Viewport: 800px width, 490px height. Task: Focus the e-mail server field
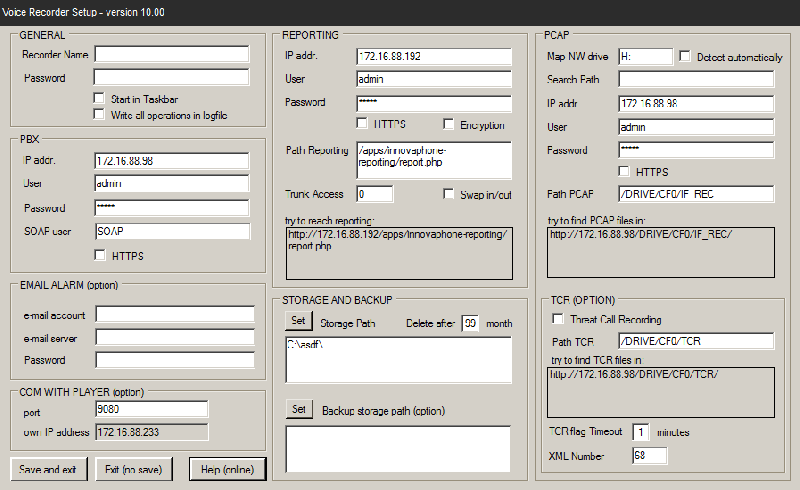(175, 337)
